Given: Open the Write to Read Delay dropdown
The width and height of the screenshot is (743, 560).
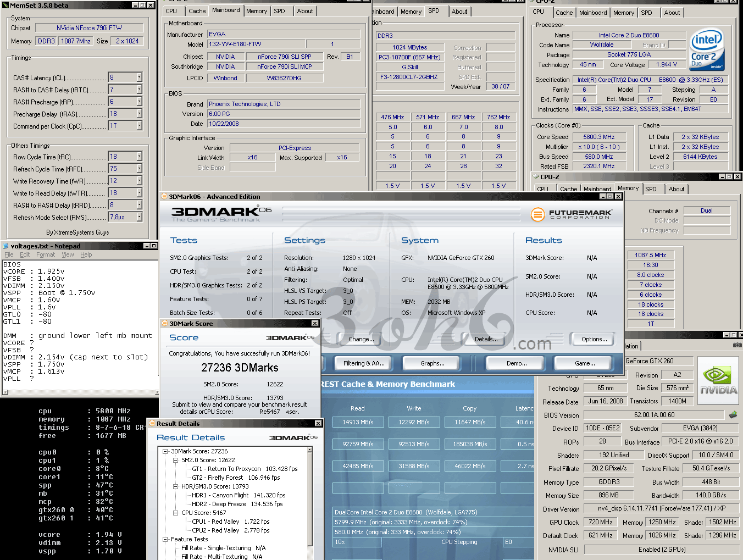Looking at the screenshot, I should point(139,193).
